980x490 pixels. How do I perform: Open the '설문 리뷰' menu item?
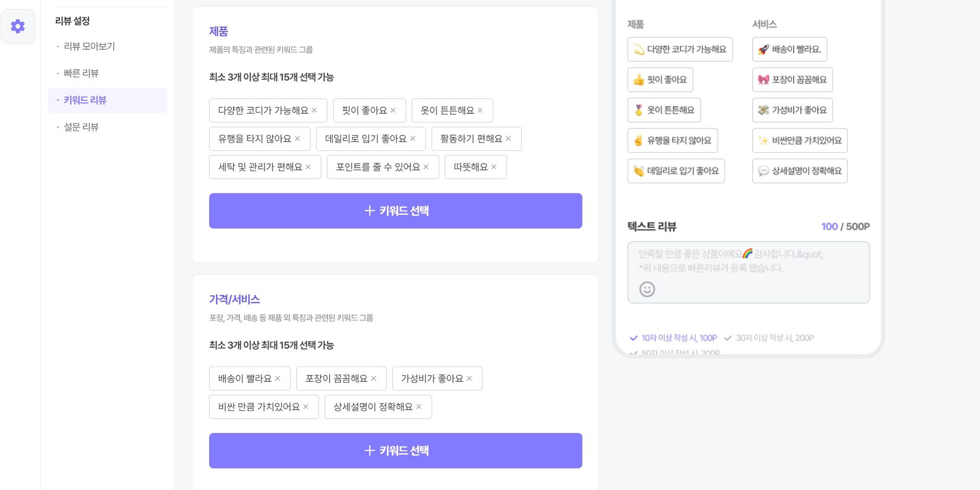click(81, 127)
